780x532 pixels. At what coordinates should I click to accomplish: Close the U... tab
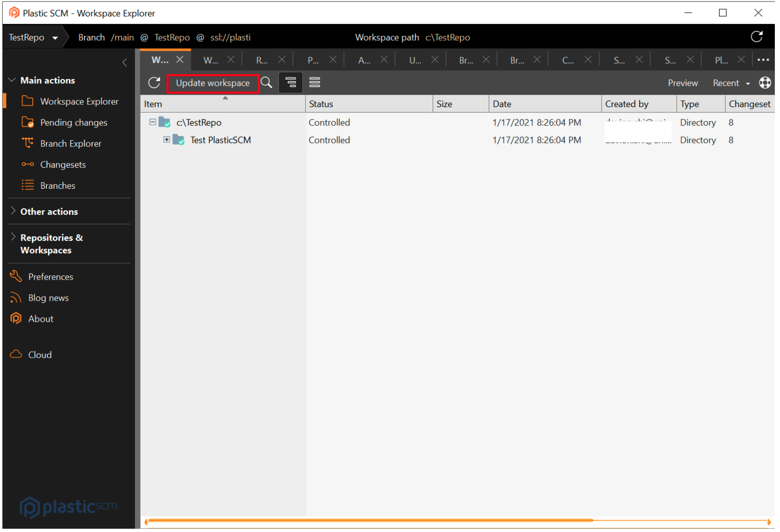(x=435, y=60)
